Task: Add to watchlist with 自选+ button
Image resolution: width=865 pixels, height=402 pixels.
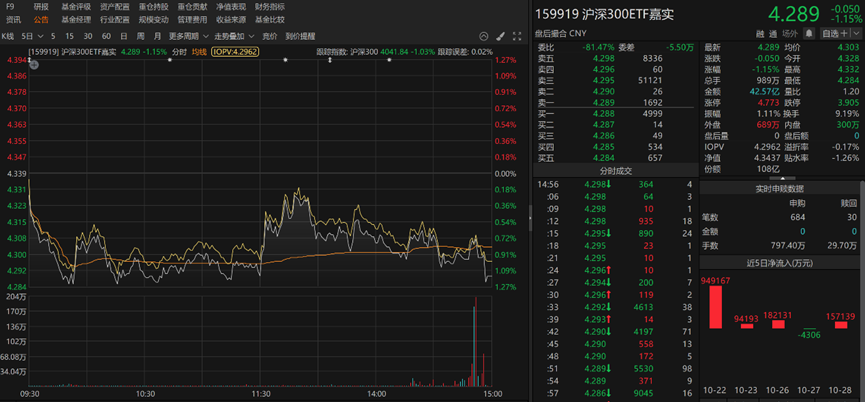Action: (834, 34)
